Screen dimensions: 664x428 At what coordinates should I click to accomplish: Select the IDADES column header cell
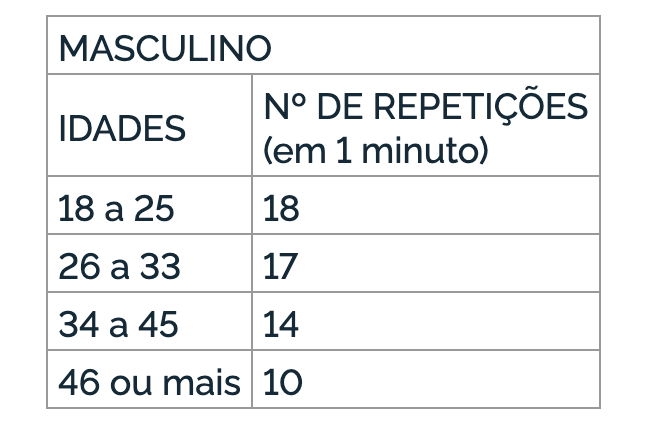coord(123,129)
